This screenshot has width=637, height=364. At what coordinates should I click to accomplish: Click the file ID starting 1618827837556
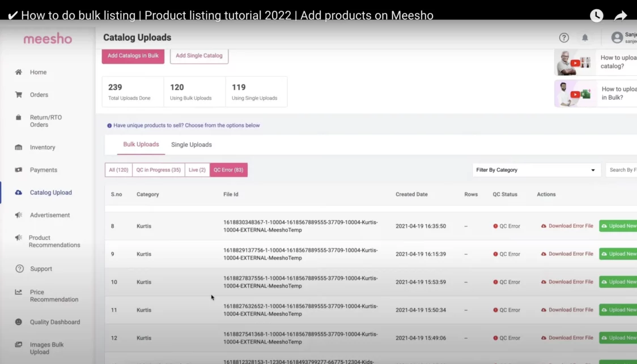pyautogui.click(x=300, y=282)
